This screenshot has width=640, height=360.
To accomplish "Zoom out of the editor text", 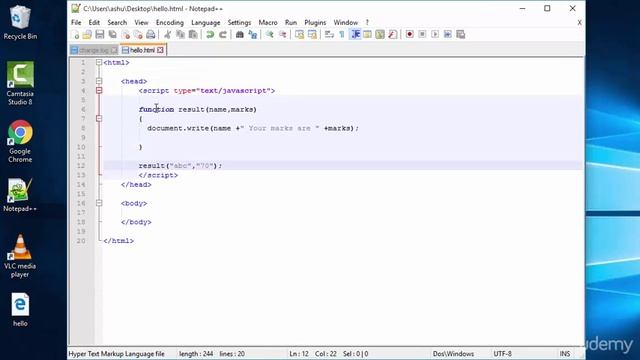I will point(282,35).
